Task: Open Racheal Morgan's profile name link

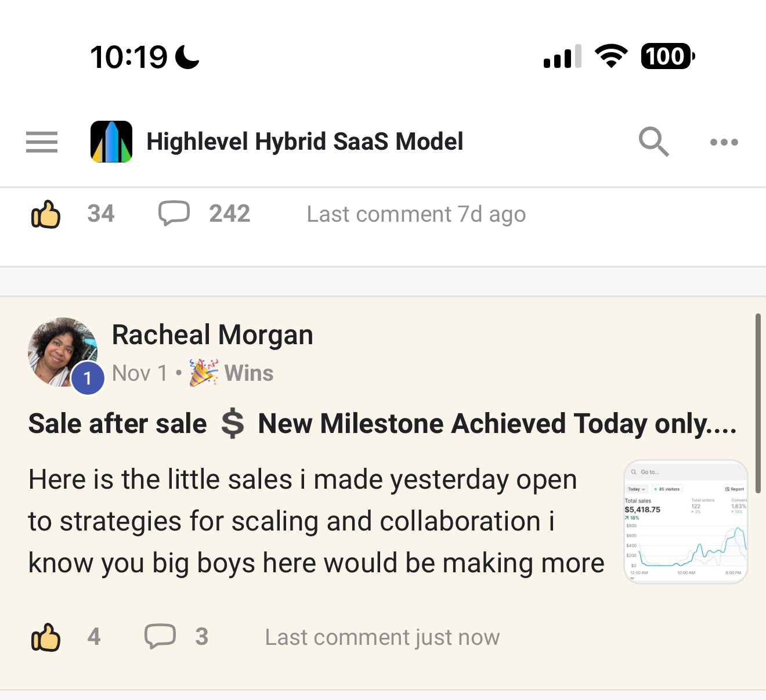Action: [212, 335]
